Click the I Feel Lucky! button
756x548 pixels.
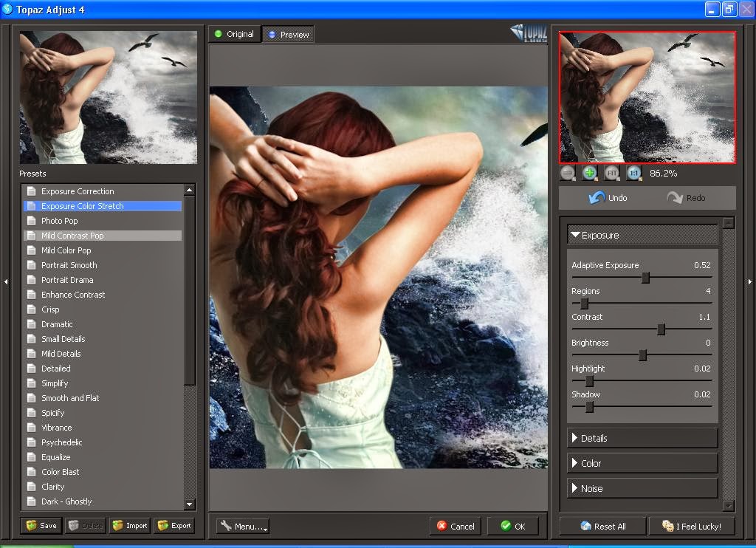691,527
